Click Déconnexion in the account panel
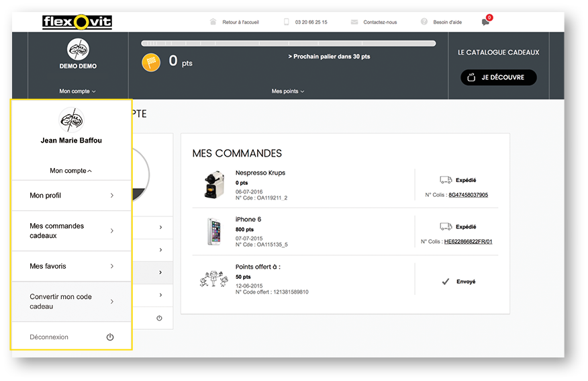588x381 pixels. pyautogui.click(x=49, y=337)
